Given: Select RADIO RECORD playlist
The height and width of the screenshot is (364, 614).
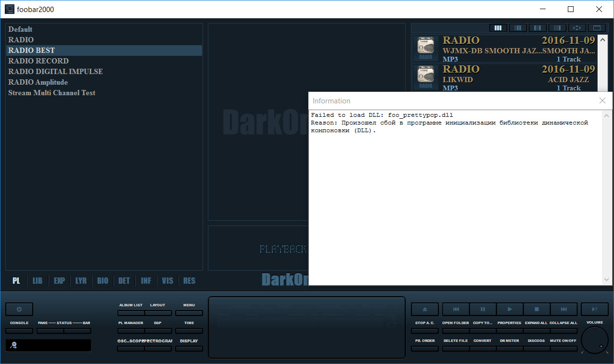Looking at the screenshot, I should pos(38,61).
